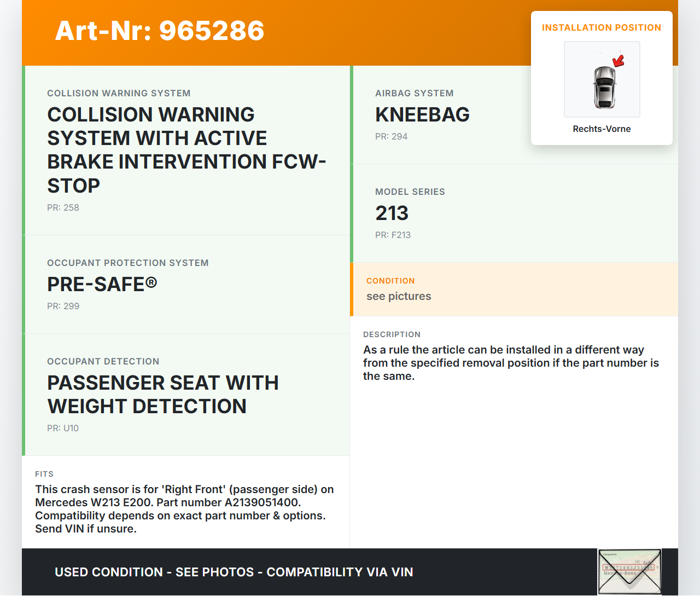Click the Fits compatibility paragraph
The height and width of the screenshot is (596, 700).
point(184,509)
